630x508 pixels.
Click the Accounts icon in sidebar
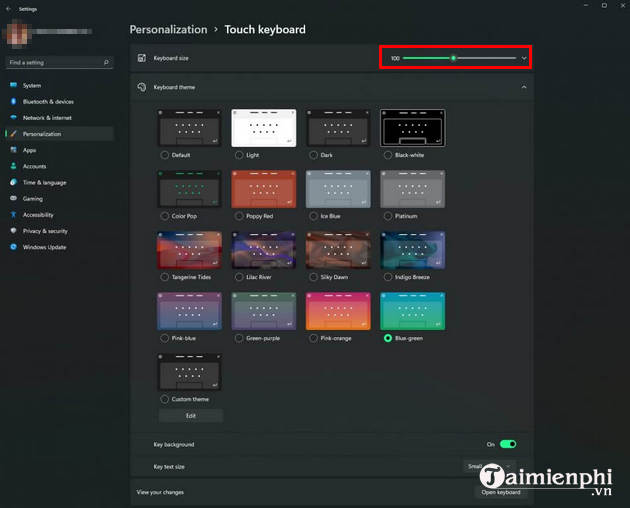[x=13, y=166]
